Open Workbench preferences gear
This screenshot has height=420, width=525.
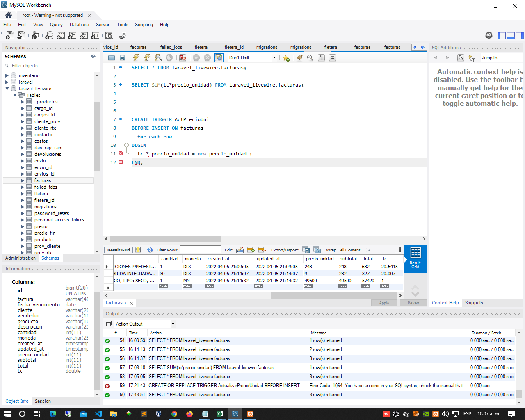pyautogui.click(x=489, y=36)
